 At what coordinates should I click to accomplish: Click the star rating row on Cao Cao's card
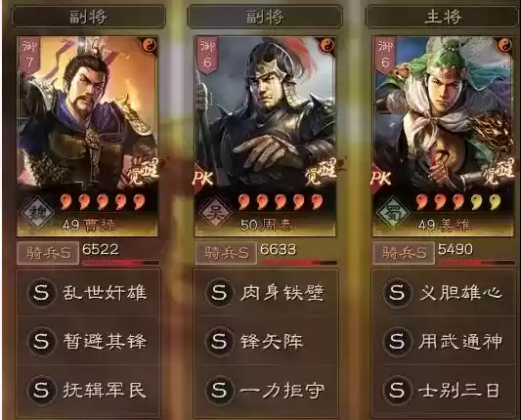pos(102,202)
